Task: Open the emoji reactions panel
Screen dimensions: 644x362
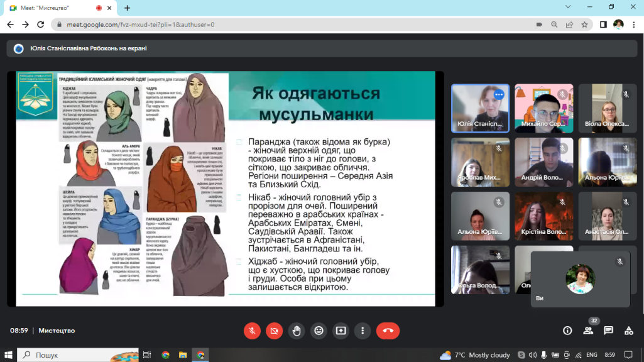Action: pos(319,331)
